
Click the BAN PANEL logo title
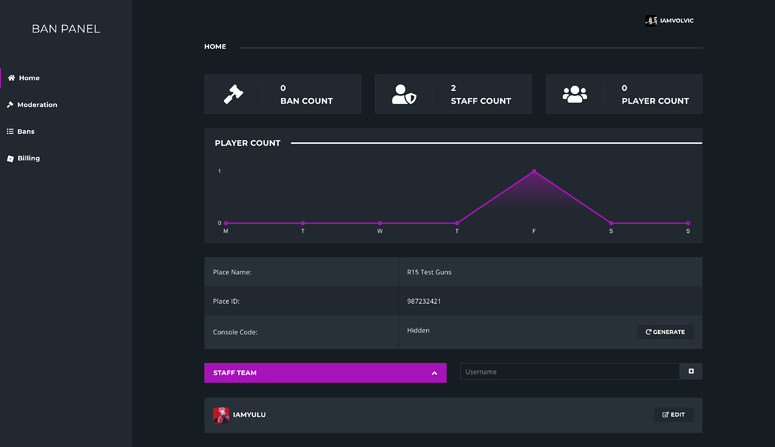click(66, 29)
